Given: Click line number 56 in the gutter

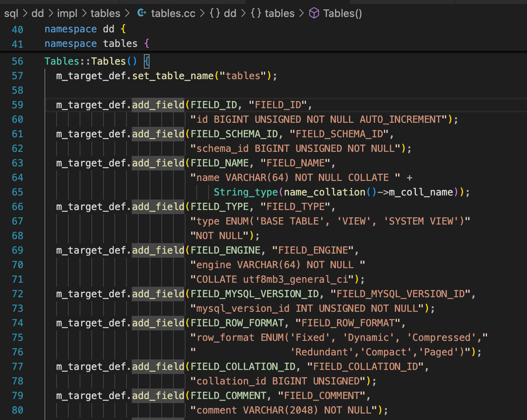Looking at the screenshot, I should (x=17, y=61).
